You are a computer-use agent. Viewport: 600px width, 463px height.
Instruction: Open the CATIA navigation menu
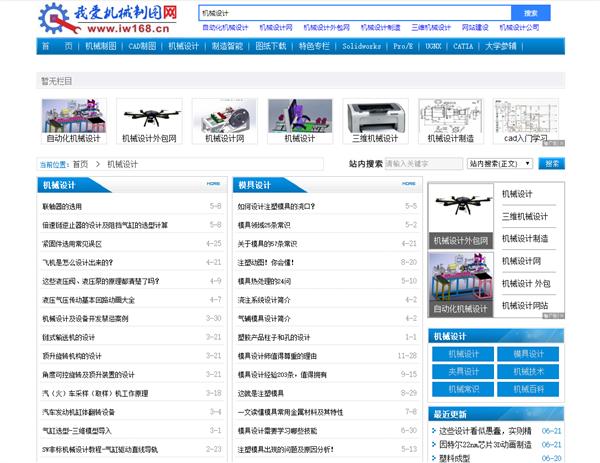click(x=463, y=46)
